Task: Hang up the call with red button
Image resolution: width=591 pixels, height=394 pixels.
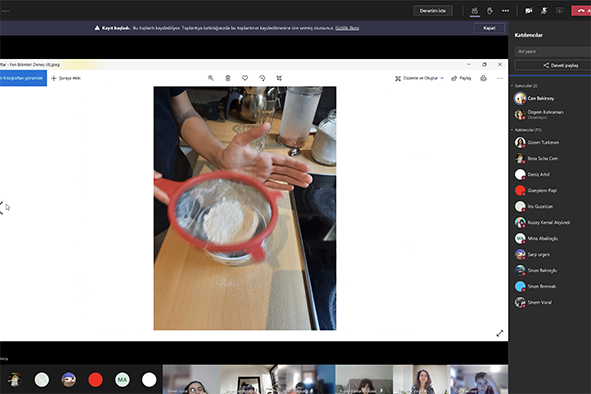Action: pos(582,11)
